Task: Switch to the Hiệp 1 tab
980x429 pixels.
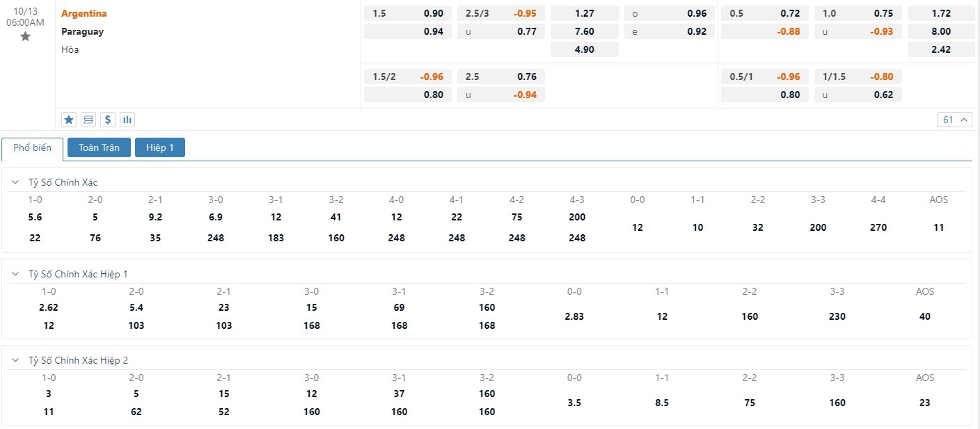Action: pos(160,147)
